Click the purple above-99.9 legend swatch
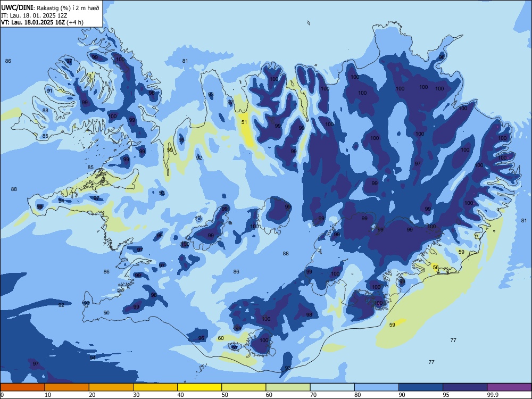 tap(509, 387)
